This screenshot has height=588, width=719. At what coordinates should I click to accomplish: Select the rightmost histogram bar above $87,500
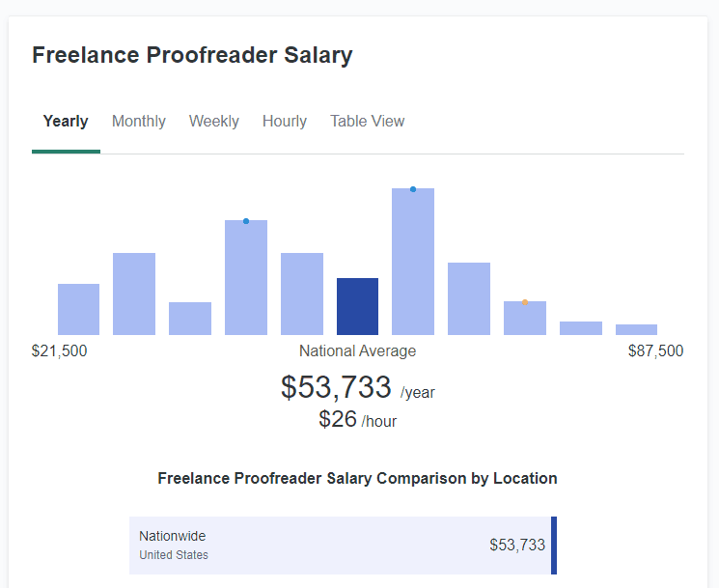(x=636, y=329)
